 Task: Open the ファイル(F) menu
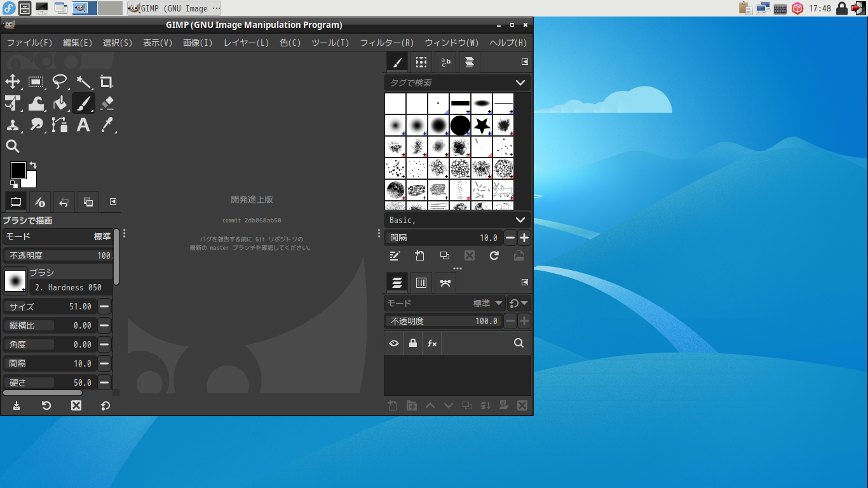29,43
